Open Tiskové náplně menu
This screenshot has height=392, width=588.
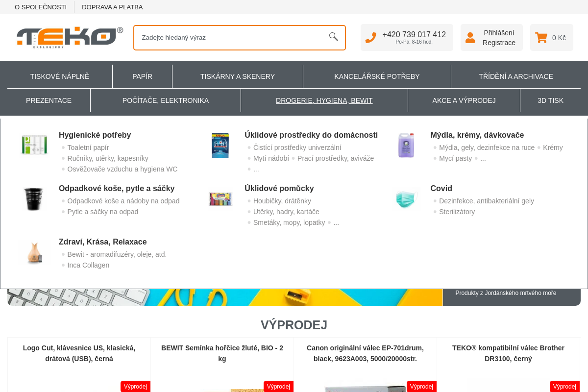click(x=60, y=76)
